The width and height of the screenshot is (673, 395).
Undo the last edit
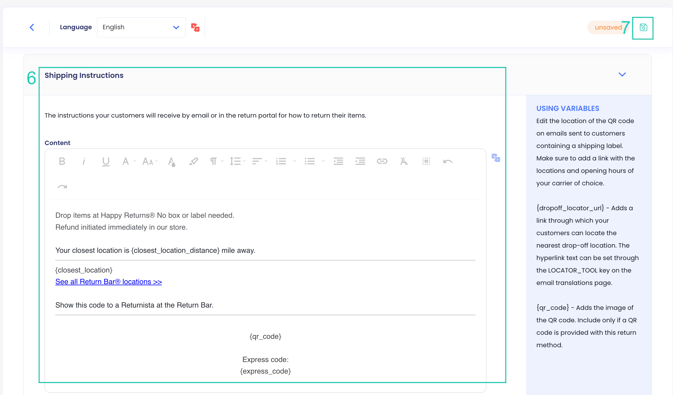coord(448,161)
